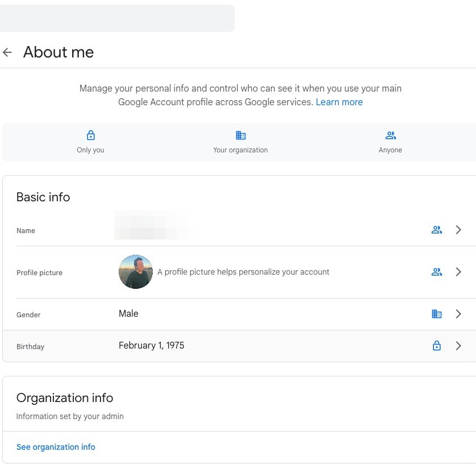
Task: Open the Learn more link
Action: pyautogui.click(x=339, y=102)
